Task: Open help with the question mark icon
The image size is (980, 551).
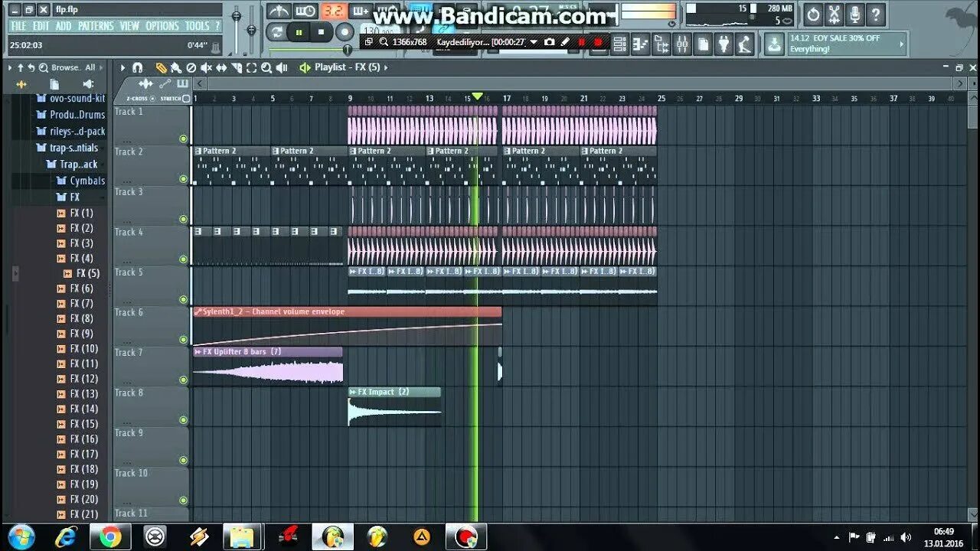Action: pos(877,14)
